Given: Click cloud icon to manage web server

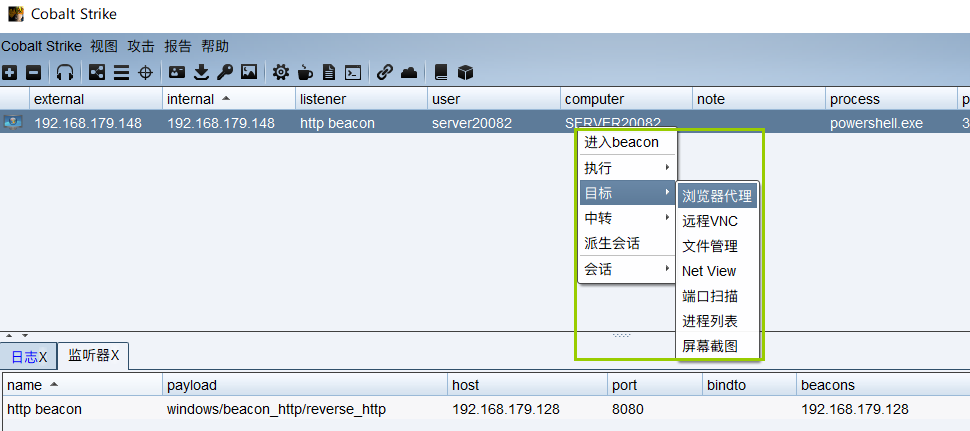Looking at the screenshot, I should click(409, 73).
